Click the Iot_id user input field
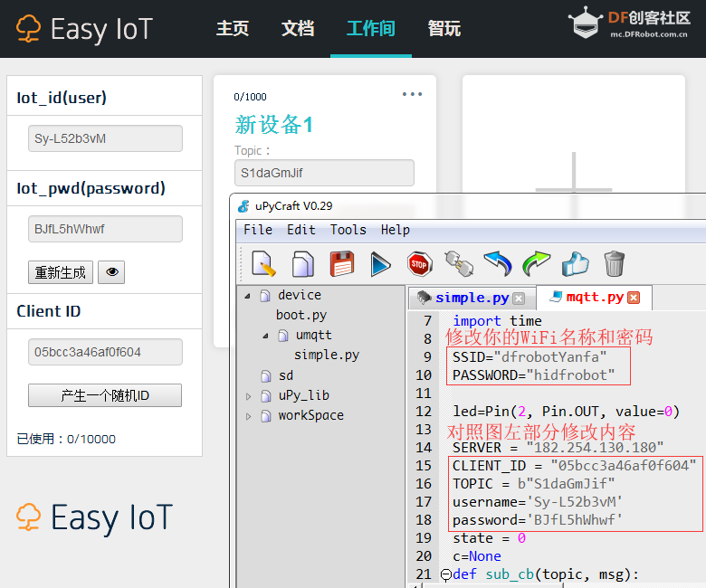The height and width of the screenshot is (588, 706). [105, 138]
